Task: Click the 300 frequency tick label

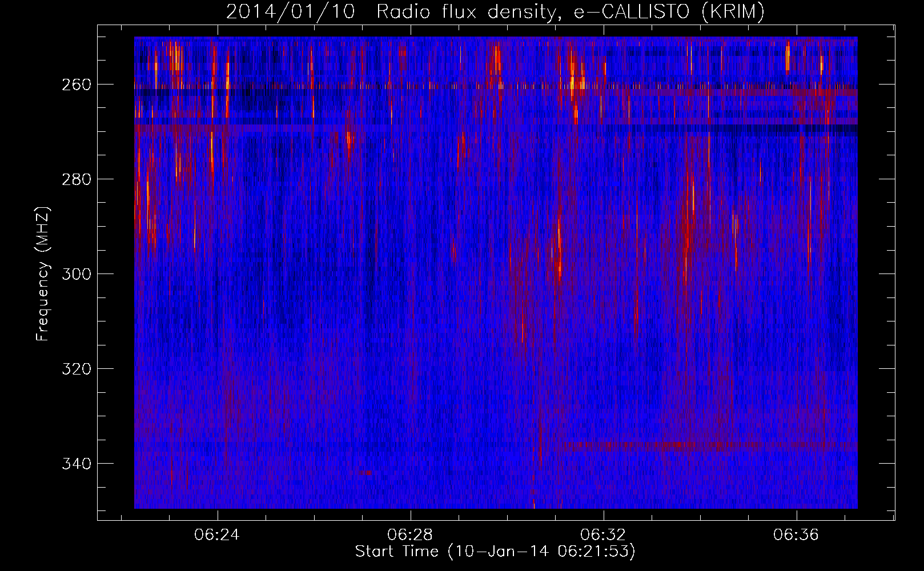Action: (x=76, y=274)
